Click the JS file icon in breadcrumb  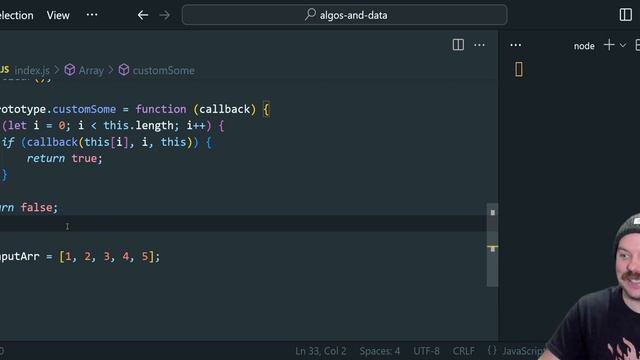tap(4, 69)
